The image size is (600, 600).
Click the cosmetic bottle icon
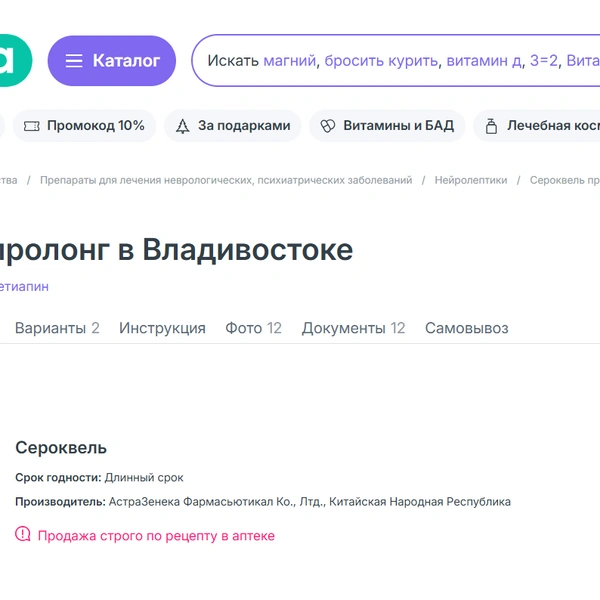point(491,126)
